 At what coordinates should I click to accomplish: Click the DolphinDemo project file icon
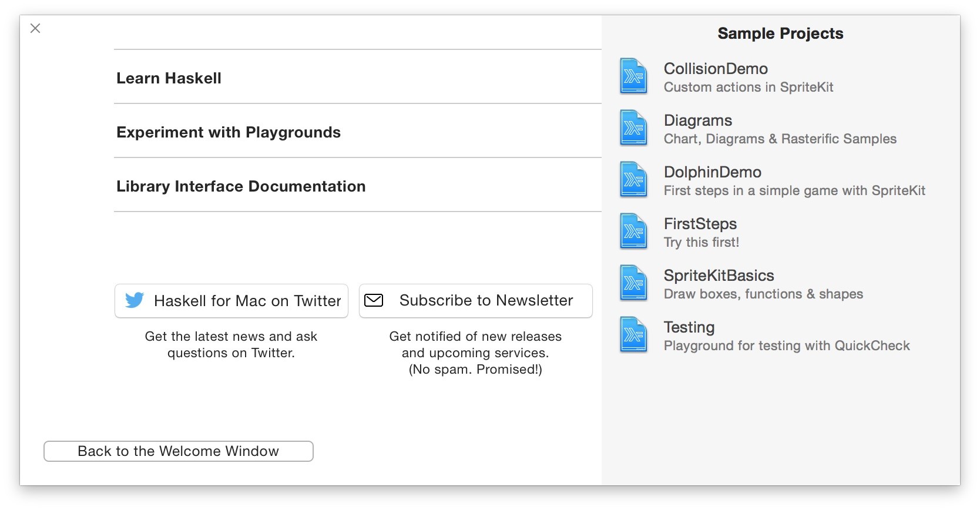click(x=633, y=180)
